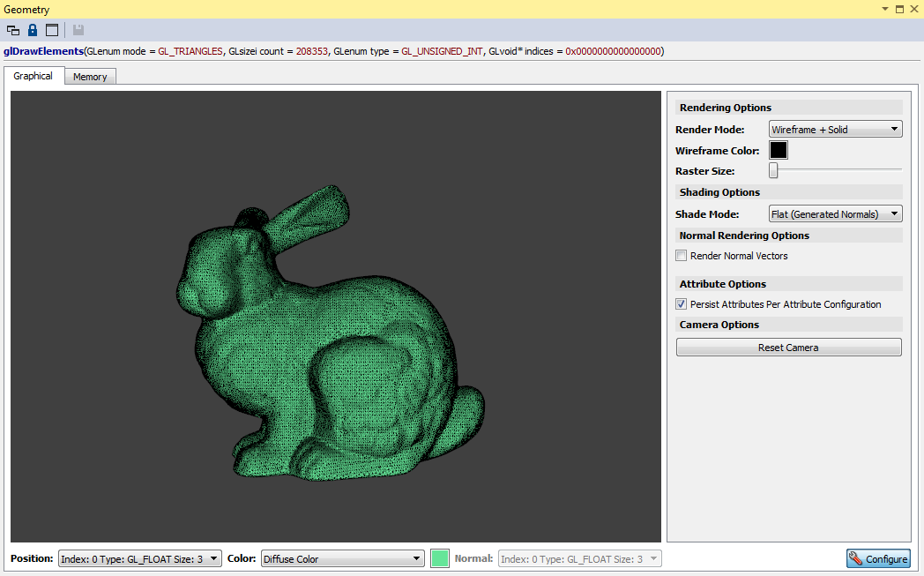Open the Shade Mode dropdown
This screenshot has width=924, height=576.
click(836, 214)
